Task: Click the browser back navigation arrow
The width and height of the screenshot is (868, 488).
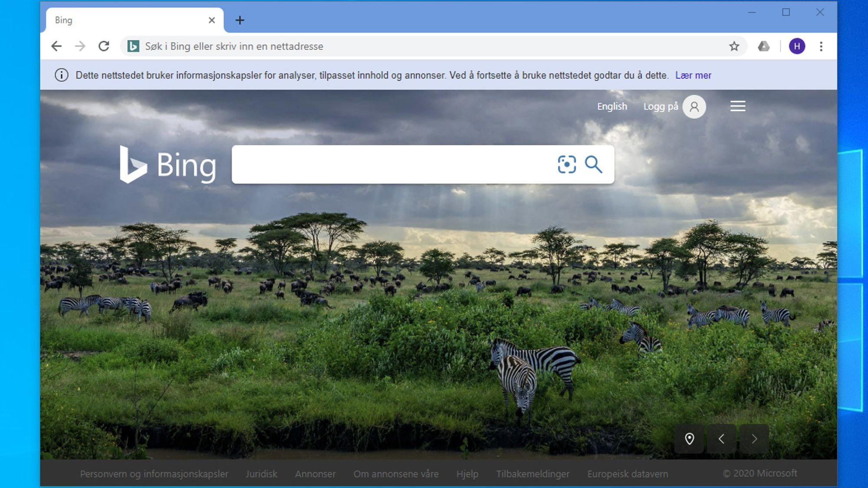Action: 56,46
